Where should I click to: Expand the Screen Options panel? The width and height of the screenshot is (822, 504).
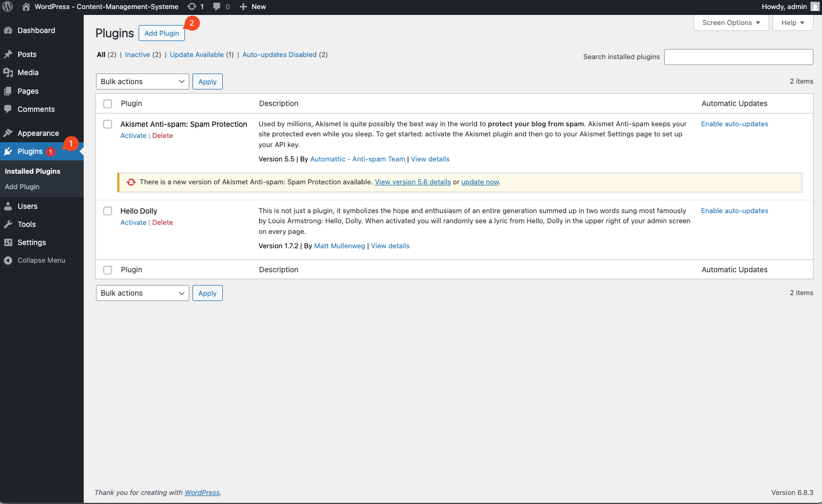(731, 23)
